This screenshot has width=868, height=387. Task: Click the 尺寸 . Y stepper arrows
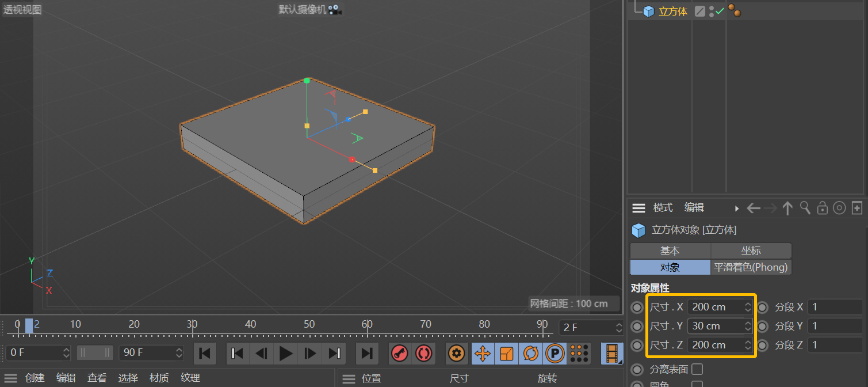[748, 326]
